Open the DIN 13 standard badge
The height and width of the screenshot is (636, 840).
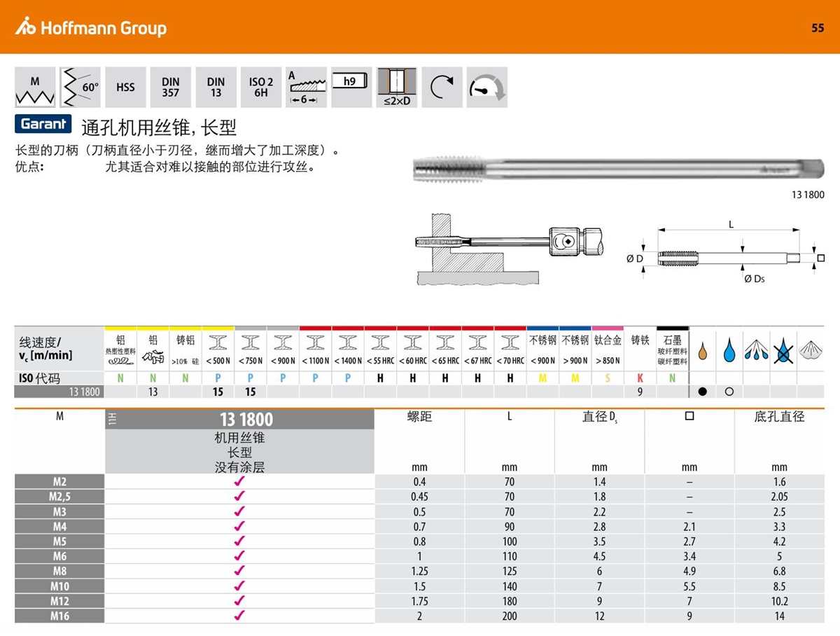[216, 88]
